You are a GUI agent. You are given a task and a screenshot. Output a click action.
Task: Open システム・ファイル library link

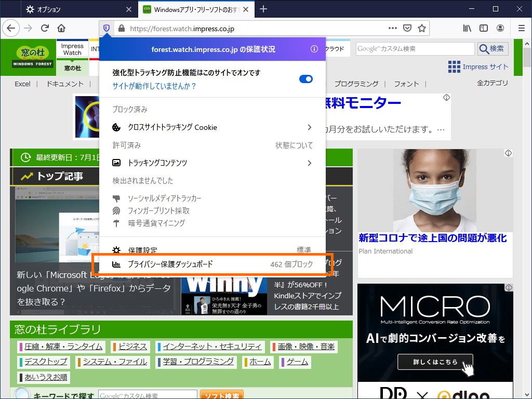[x=115, y=362]
